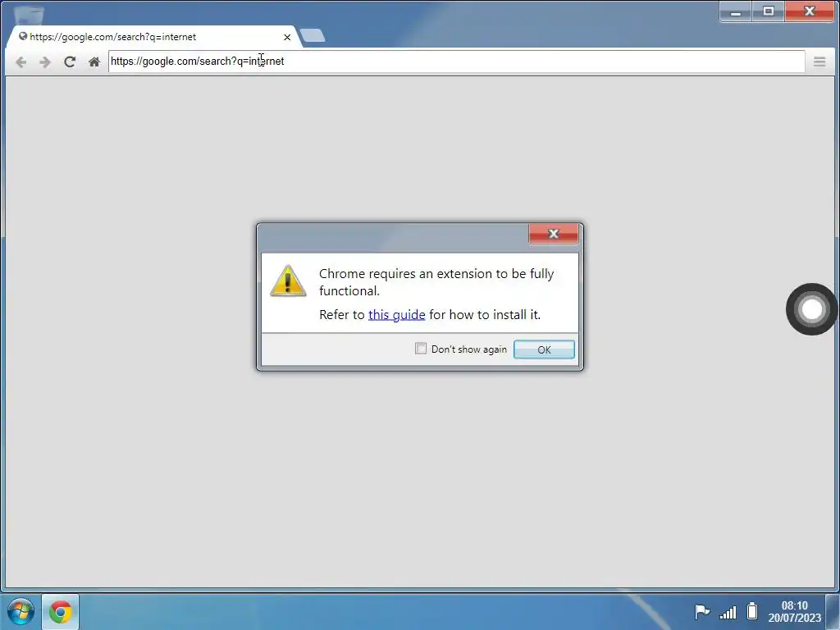Minimize the Chrome window
Viewport: 840px width, 630px height.
coord(736,11)
